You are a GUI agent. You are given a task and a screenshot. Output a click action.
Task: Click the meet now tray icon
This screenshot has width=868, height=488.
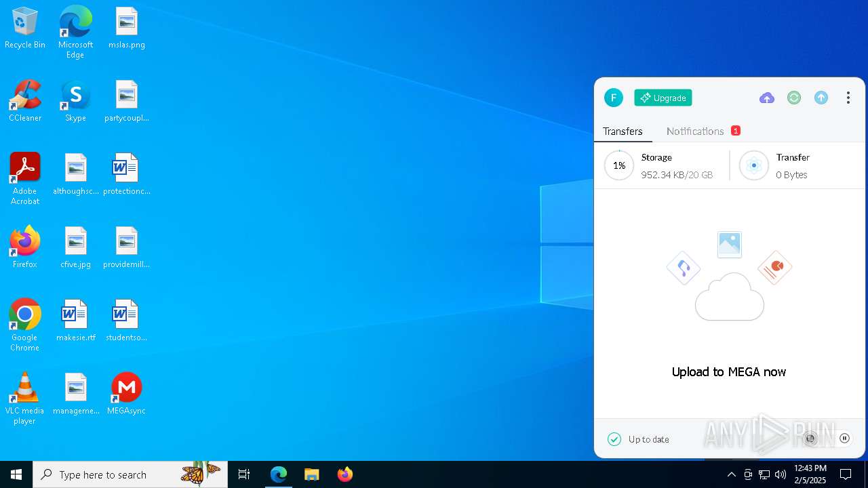[748, 474]
